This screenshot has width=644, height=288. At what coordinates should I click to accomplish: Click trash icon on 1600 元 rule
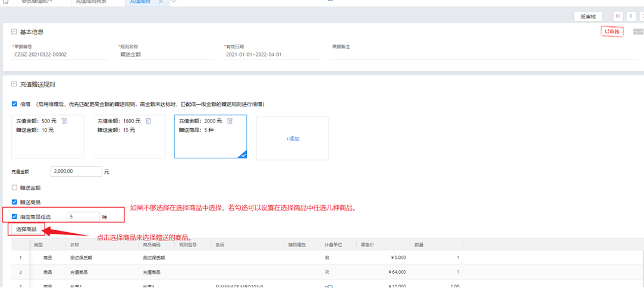pyautogui.click(x=149, y=121)
